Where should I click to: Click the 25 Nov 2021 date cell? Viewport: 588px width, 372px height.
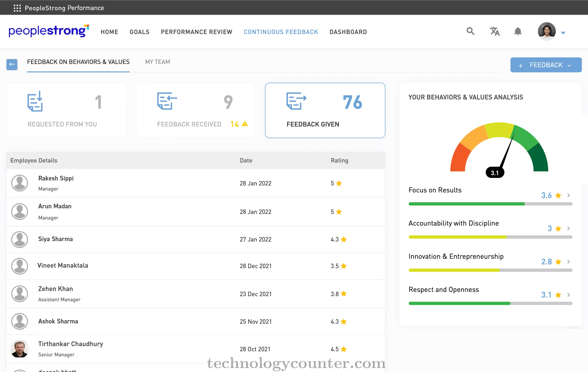coord(255,321)
